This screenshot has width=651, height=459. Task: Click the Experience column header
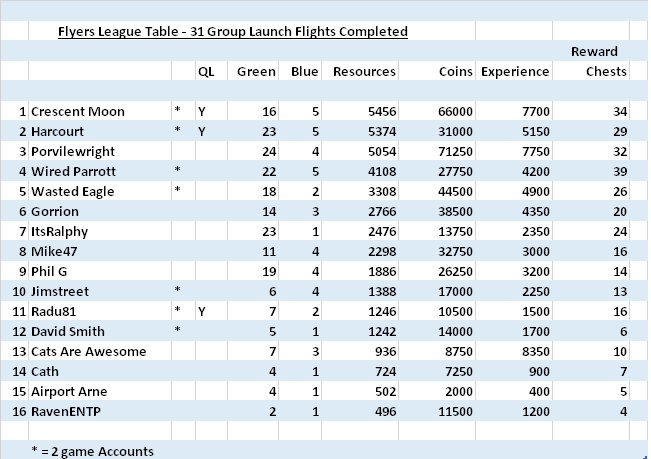point(515,72)
